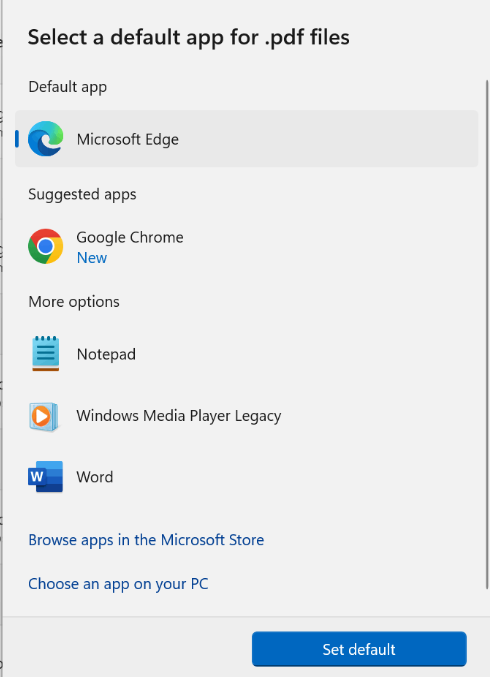Click the blue selection indicator beside Edge
The width and height of the screenshot is (490, 677).
(17, 139)
